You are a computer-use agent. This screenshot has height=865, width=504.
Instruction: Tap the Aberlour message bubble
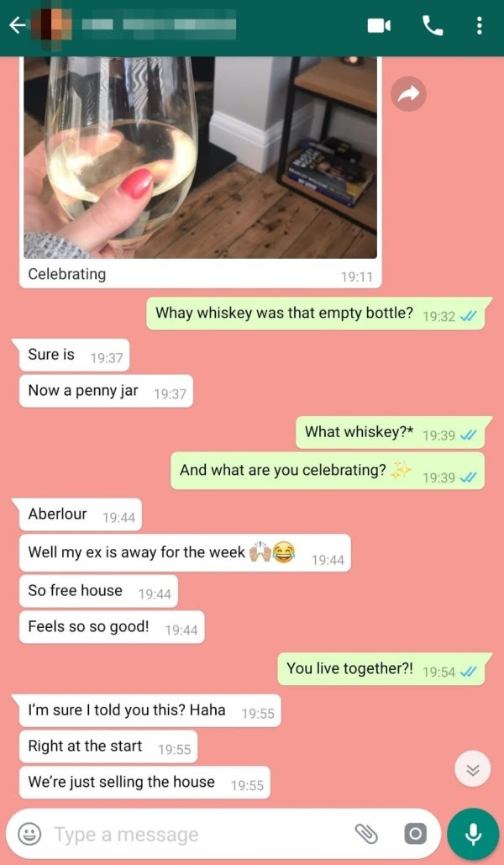point(81,514)
